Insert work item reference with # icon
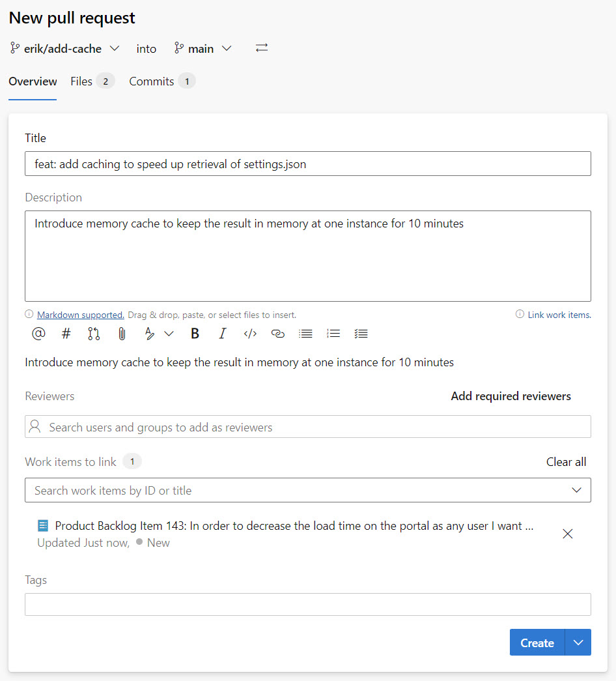This screenshot has height=681, width=616. tap(66, 334)
